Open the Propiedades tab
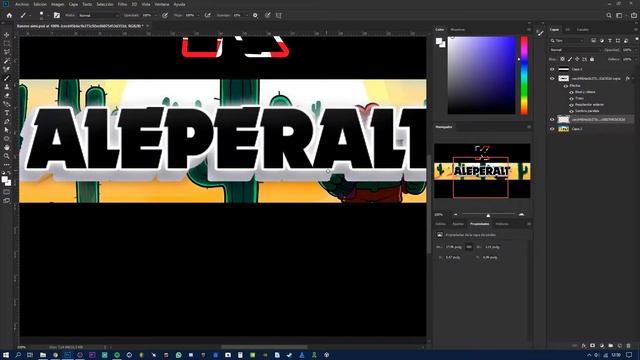The height and width of the screenshot is (360, 640). (x=480, y=224)
